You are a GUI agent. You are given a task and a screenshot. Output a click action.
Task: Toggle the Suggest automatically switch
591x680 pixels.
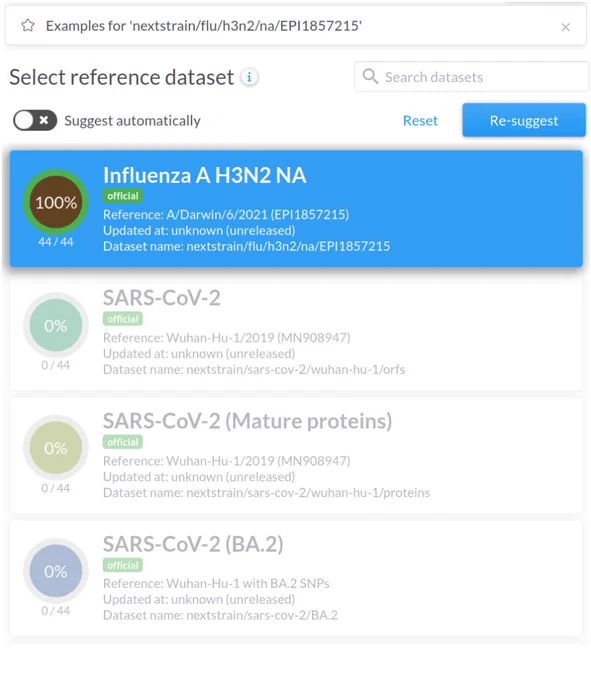tap(35, 120)
